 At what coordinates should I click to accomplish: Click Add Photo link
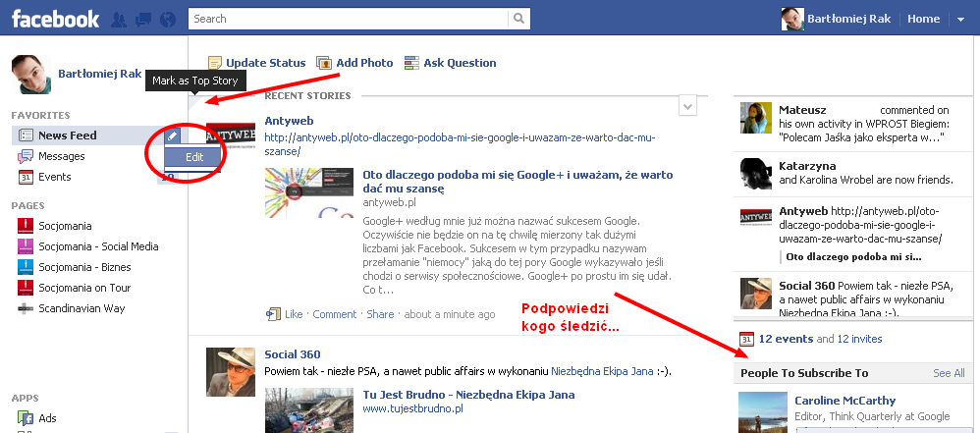364,63
